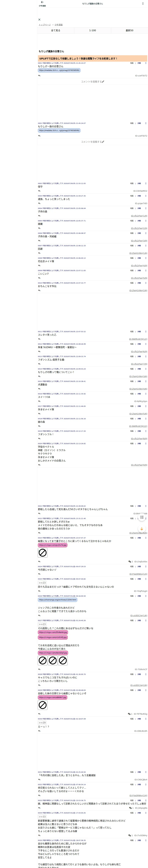Click post 0015 text 犬運動会
The width and height of the screenshot is (148, 868).
click(43, 385)
